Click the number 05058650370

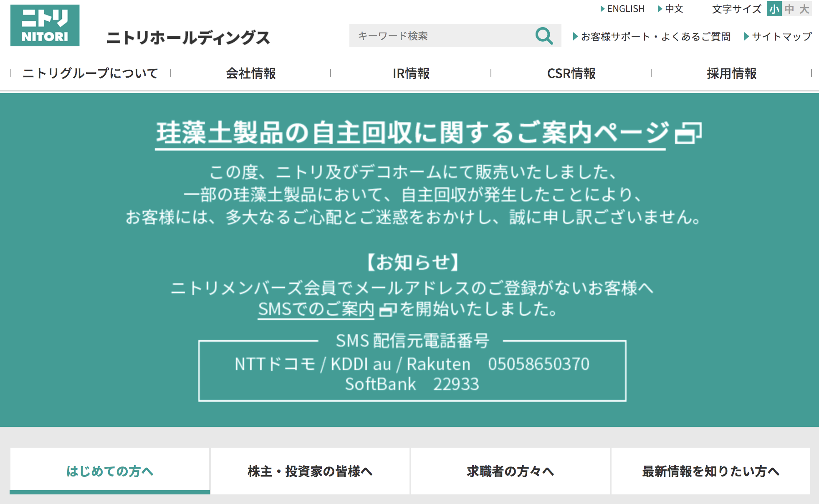point(538,364)
